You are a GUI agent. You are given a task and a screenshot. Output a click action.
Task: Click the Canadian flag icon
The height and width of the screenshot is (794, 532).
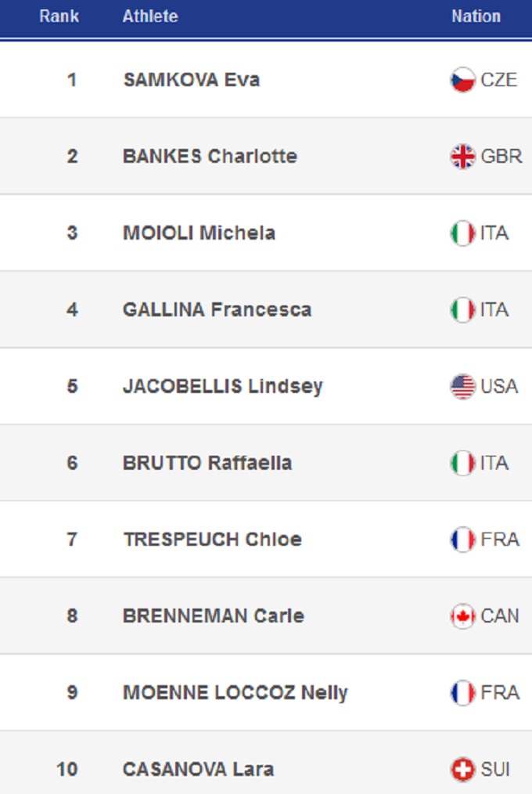(463, 616)
